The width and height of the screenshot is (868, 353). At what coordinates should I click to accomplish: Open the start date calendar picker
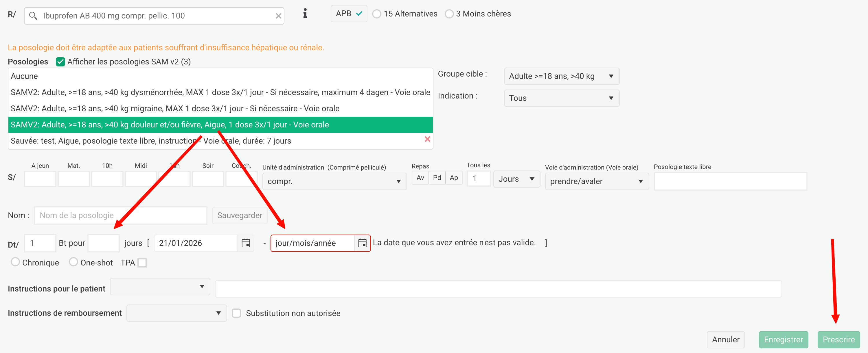click(246, 243)
